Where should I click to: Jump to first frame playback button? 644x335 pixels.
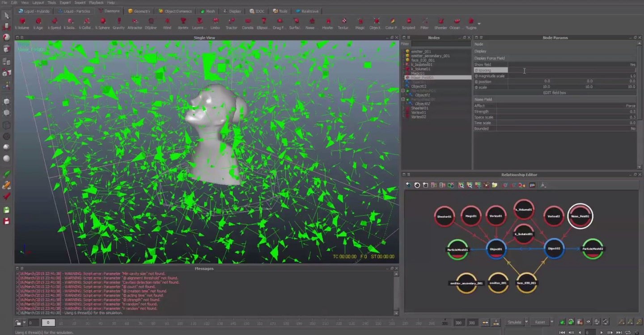[x=563, y=332]
